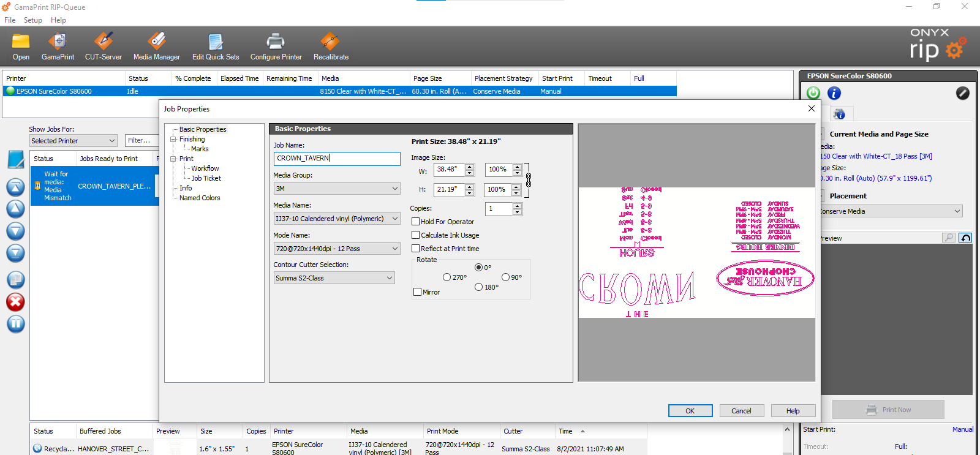Click the black edit pencil icon
980x455 pixels.
pos(963,93)
